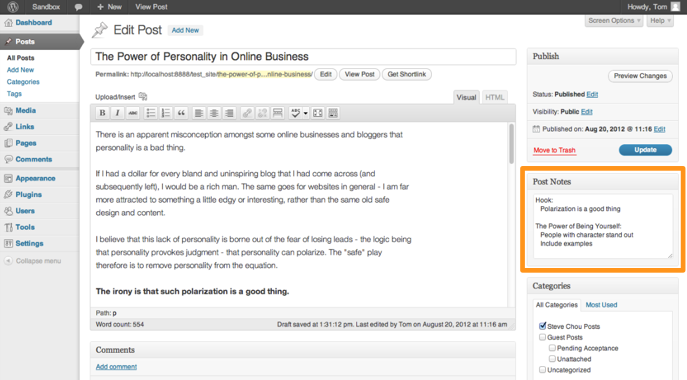This screenshot has width=687, height=380.
Task: Apply italic formatting in editor
Action: (x=117, y=113)
